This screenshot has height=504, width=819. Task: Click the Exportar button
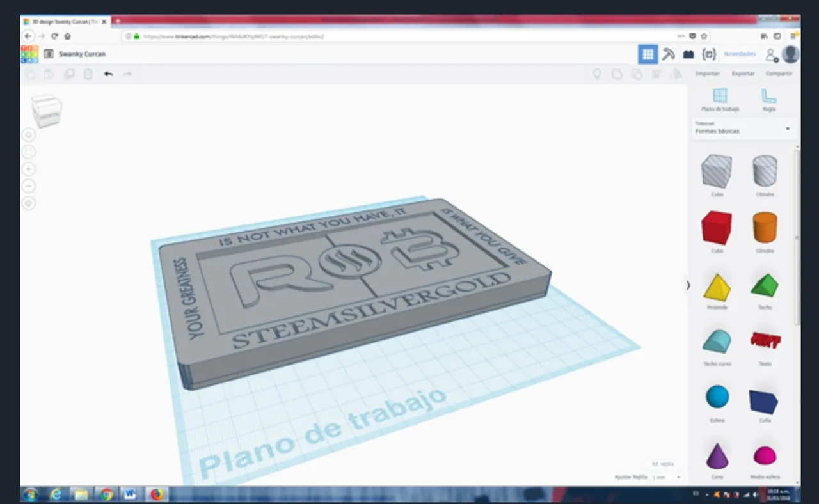(743, 74)
